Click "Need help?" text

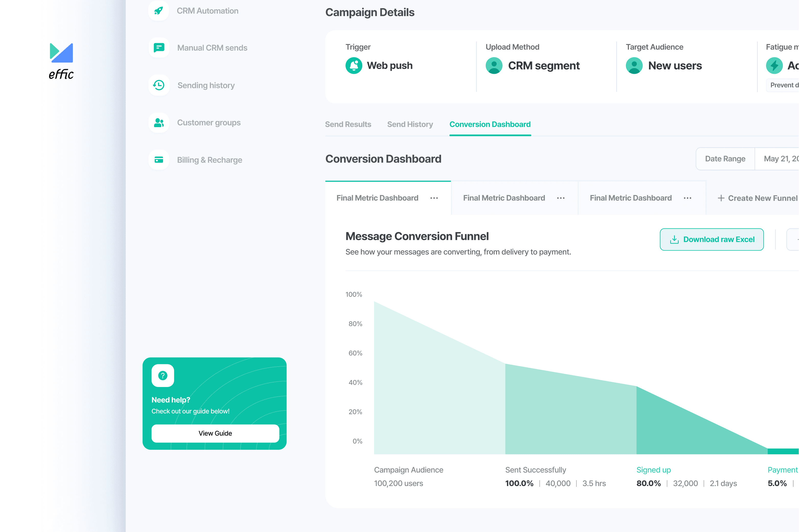171,400
